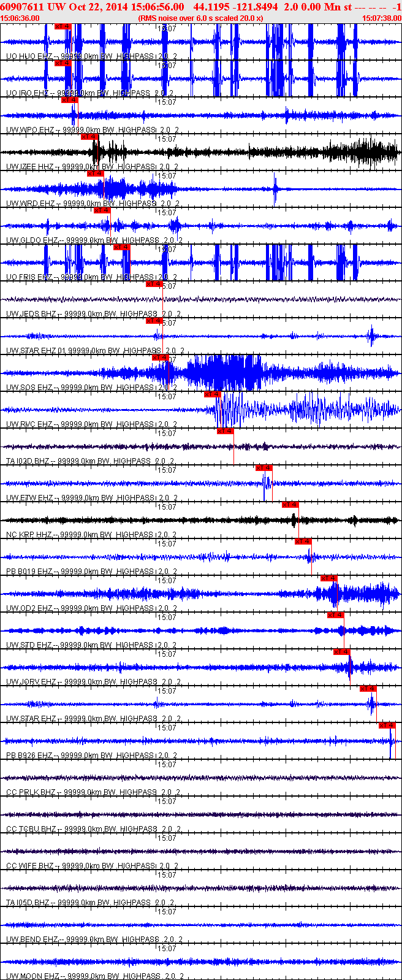Select the UW JORV EHZ station label
This screenshot has height=980, width=402.
93,682
